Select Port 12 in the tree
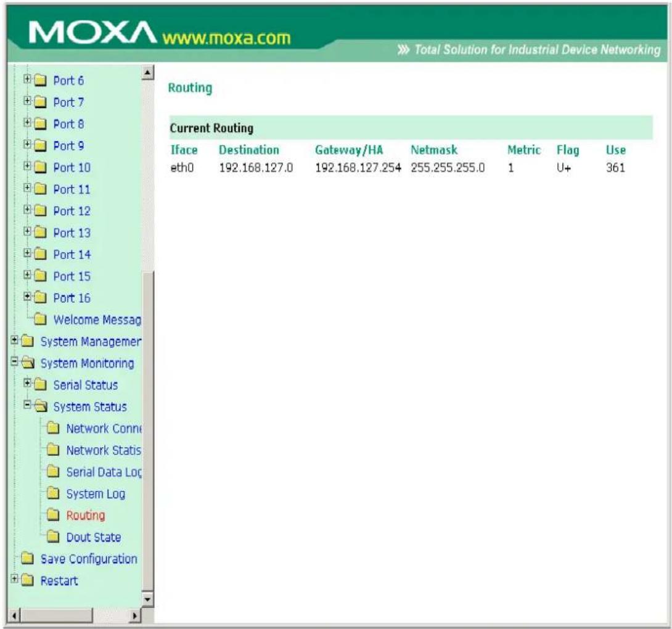The width and height of the screenshot is (672, 629). click(72, 211)
